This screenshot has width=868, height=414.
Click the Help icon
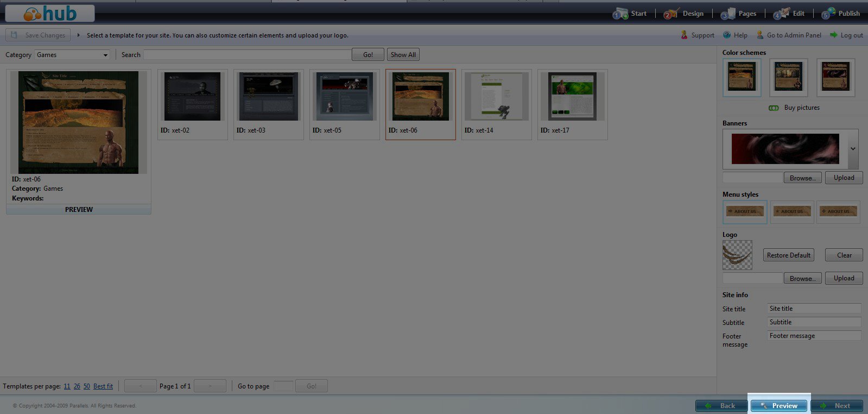727,35
